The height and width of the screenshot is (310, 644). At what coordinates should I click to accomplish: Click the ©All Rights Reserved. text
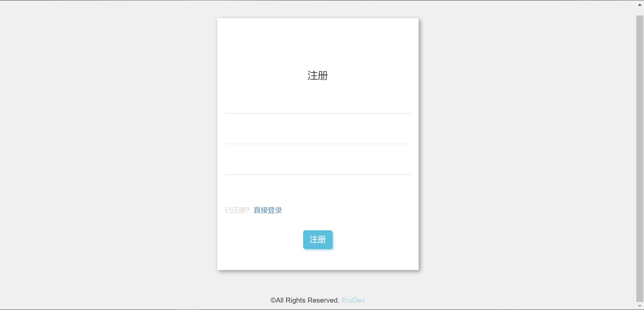pyautogui.click(x=305, y=300)
